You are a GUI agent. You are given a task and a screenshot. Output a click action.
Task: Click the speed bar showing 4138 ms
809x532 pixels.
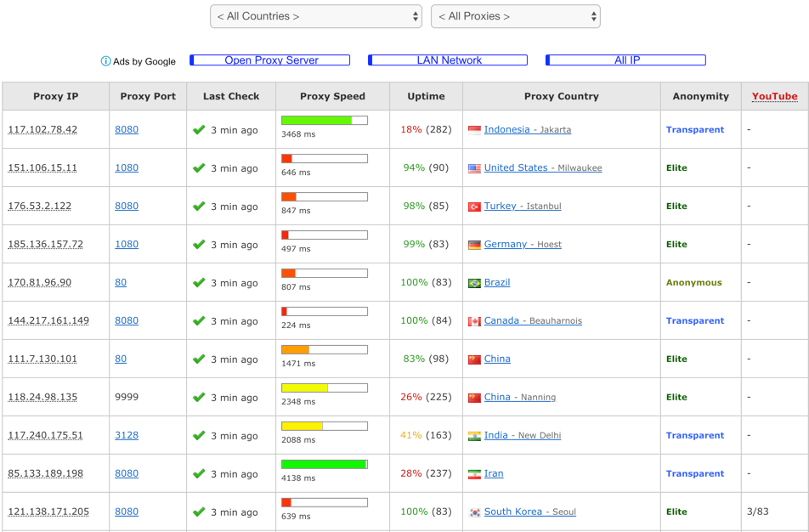click(324, 464)
